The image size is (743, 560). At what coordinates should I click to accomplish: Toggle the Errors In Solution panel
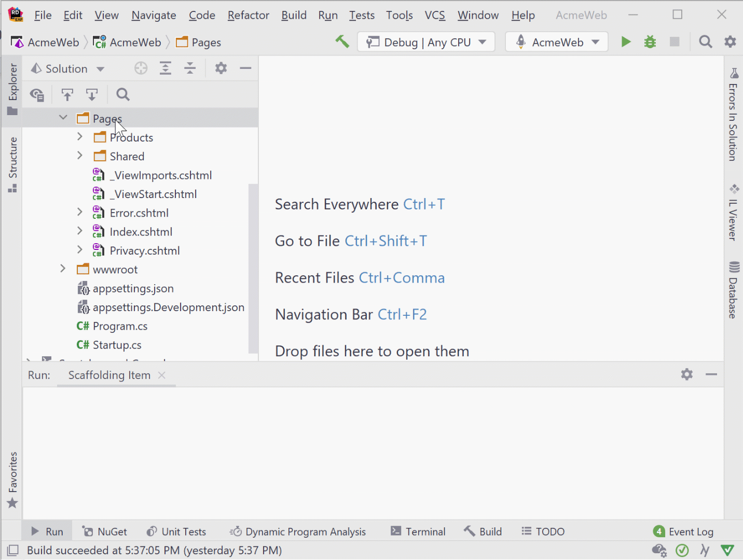[x=733, y=114]
